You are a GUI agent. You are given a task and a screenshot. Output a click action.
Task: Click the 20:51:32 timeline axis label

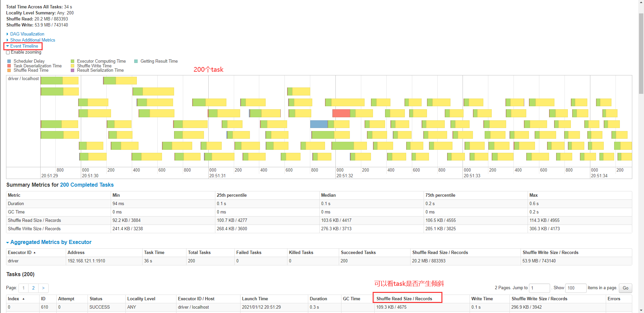click(345, 176)
